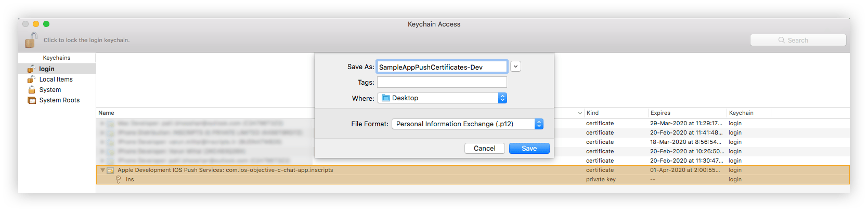
Task: Click into the Save As filename field
Action: pyautogui.click(x=442, y=66)
